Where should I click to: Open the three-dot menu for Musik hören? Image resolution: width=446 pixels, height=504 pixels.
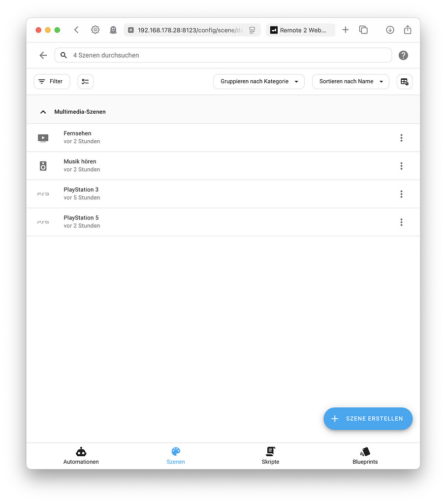401,166
